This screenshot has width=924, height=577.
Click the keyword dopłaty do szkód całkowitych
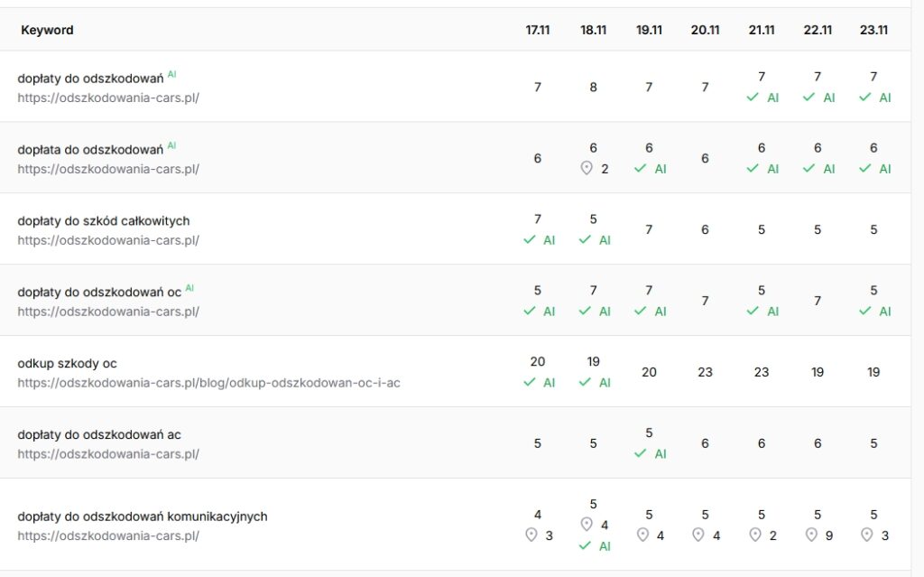coord(103,220)
